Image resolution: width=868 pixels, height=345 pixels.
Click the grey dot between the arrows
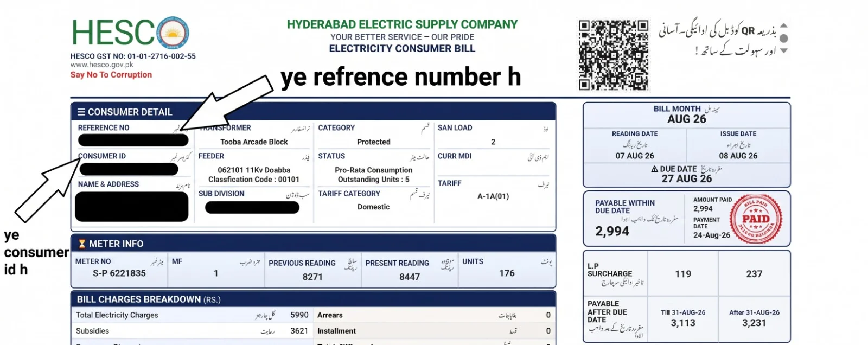coord(783,39)
